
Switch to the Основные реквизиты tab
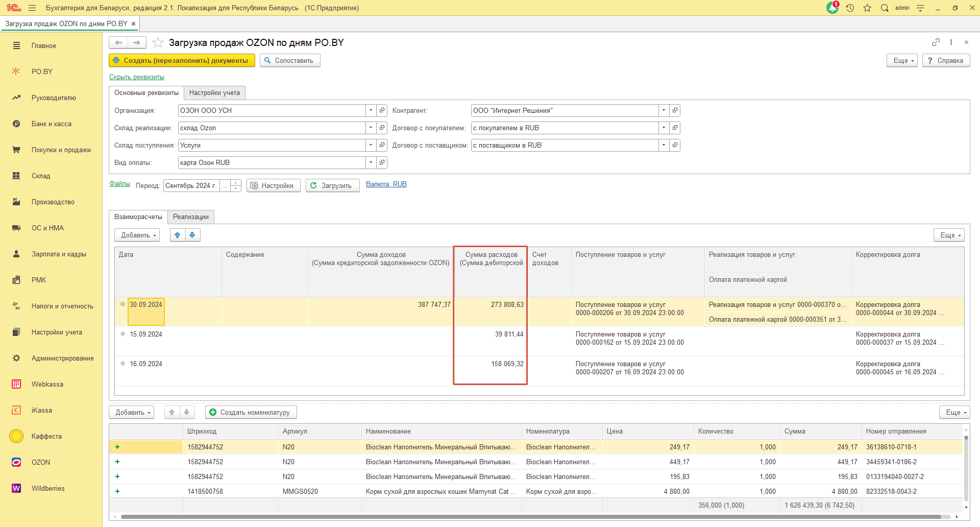[x=146, y=92]
